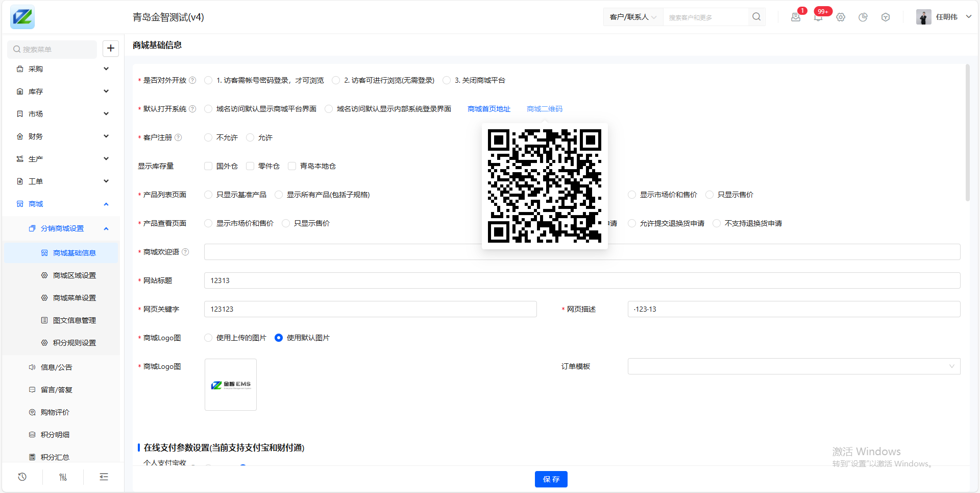Image resolution: width=980 pixels, height=493 pixels.
Task: Select radio 访客可进行浏览(无需登录)
Action: [336, 80]
